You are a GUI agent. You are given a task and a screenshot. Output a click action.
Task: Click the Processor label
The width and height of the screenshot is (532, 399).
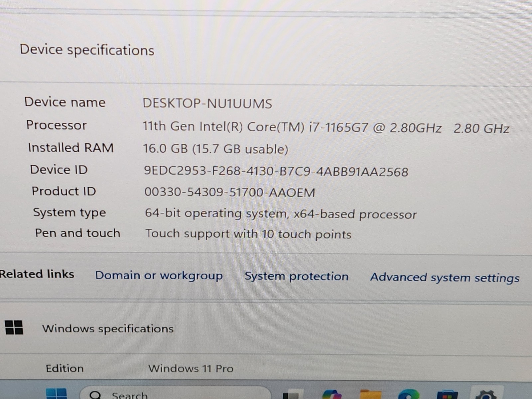57,125
